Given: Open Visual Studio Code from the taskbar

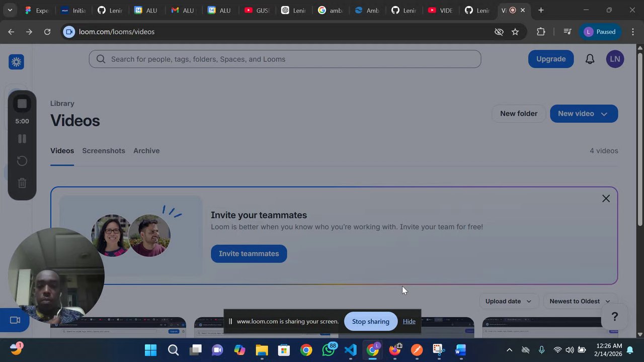Looking at the screenshot, I should click(x=351, y=350).
